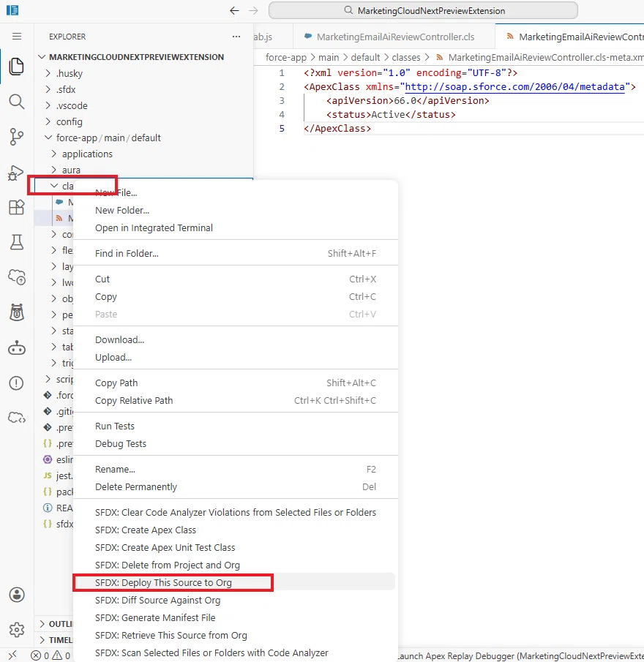Open the Search view icon

[17, 102]
